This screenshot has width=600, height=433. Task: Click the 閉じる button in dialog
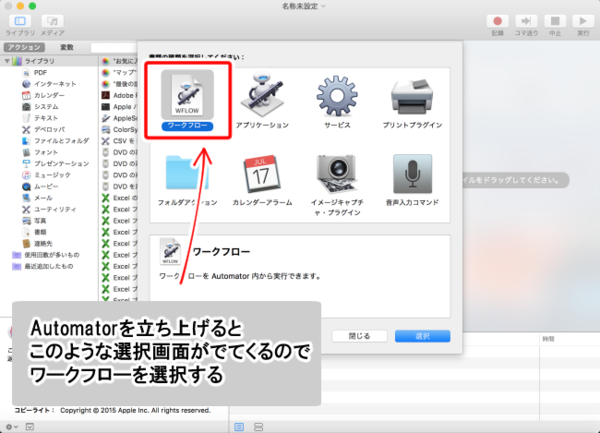tap(359, 336)
